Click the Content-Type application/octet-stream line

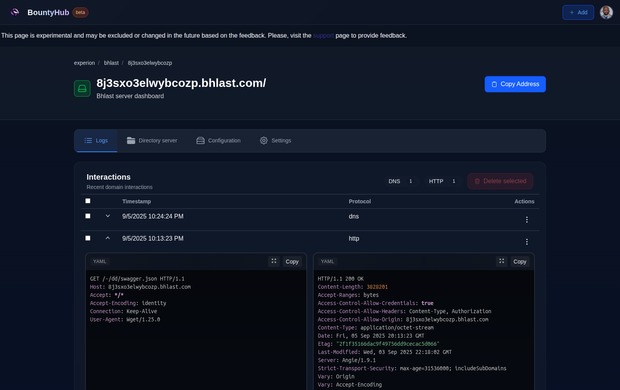click(x=376, y=328)
